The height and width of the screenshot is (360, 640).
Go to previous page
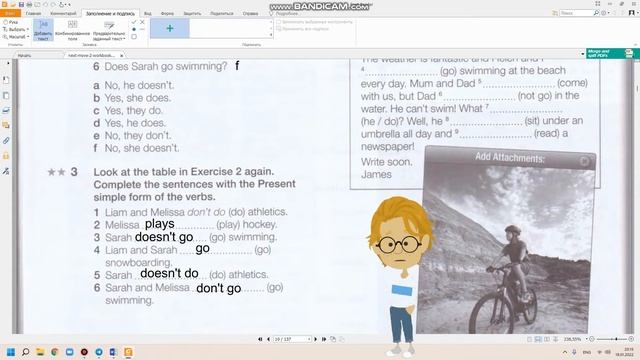(x=268, y=339)
